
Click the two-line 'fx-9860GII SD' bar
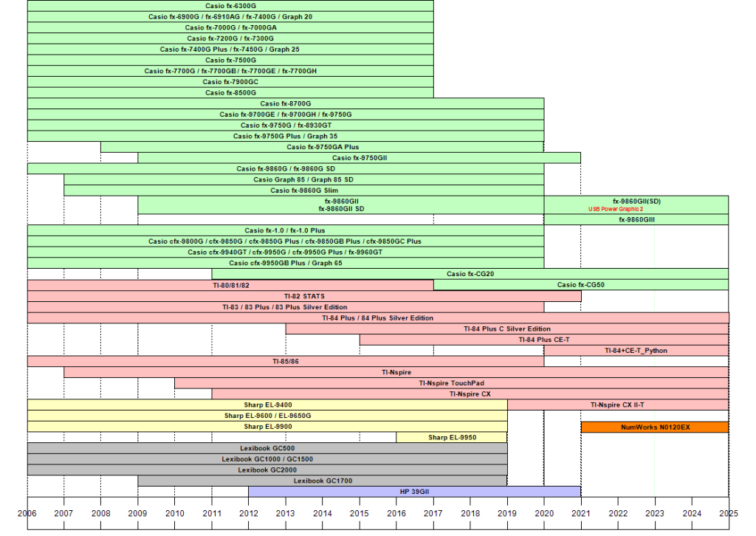tap(341, 205)
